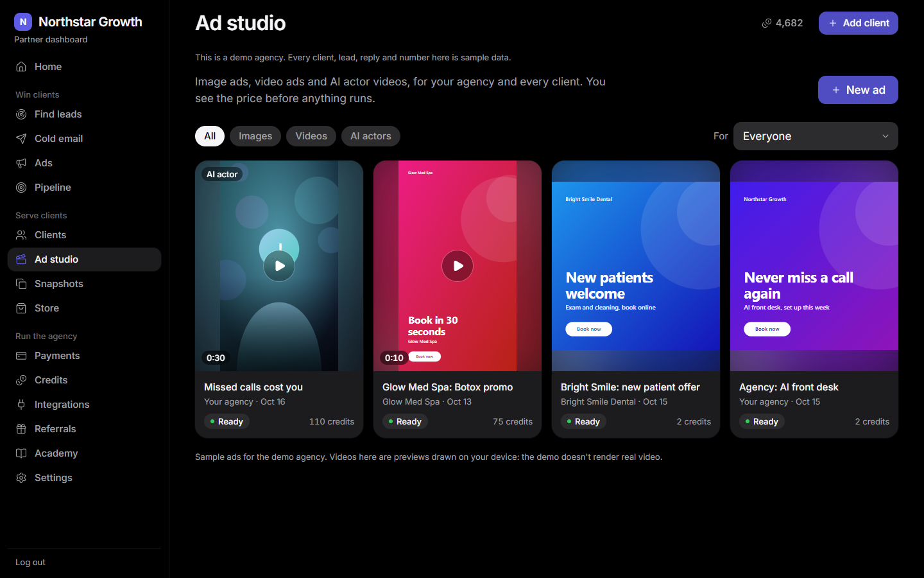Click Ready status on Agency AI front desk card
This screenshot has height=578, width=924.
(762, 422)
